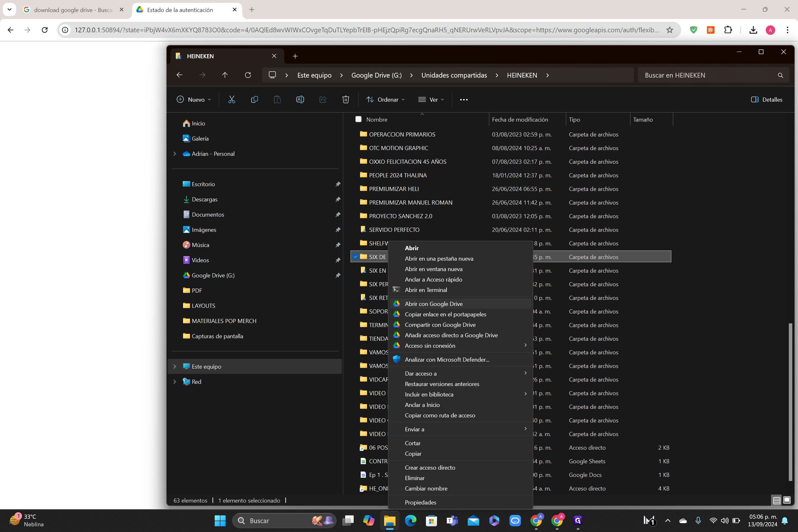
Task: Select the PEOPLE 2024 THALINA folder
Action: coord(398,175)
